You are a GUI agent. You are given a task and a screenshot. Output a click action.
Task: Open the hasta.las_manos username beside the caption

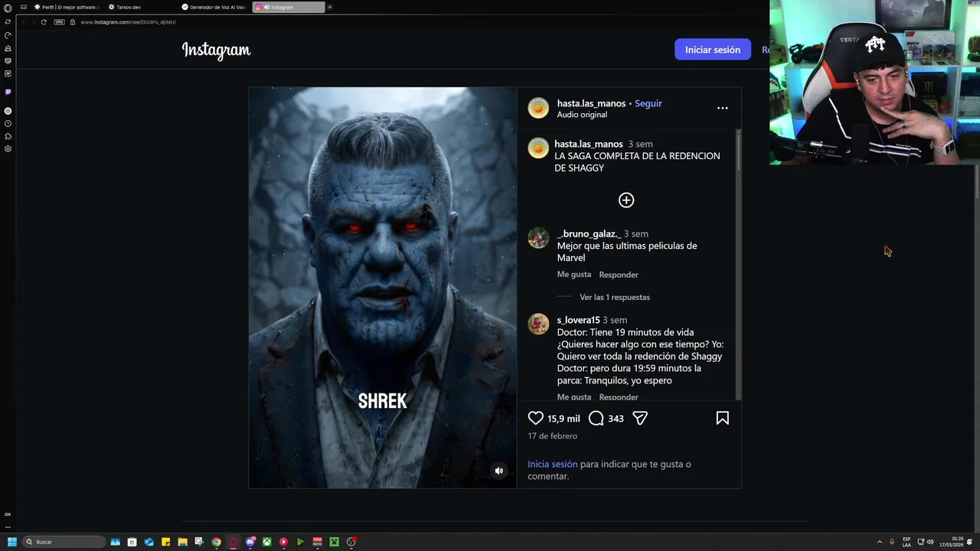point(589,144)
